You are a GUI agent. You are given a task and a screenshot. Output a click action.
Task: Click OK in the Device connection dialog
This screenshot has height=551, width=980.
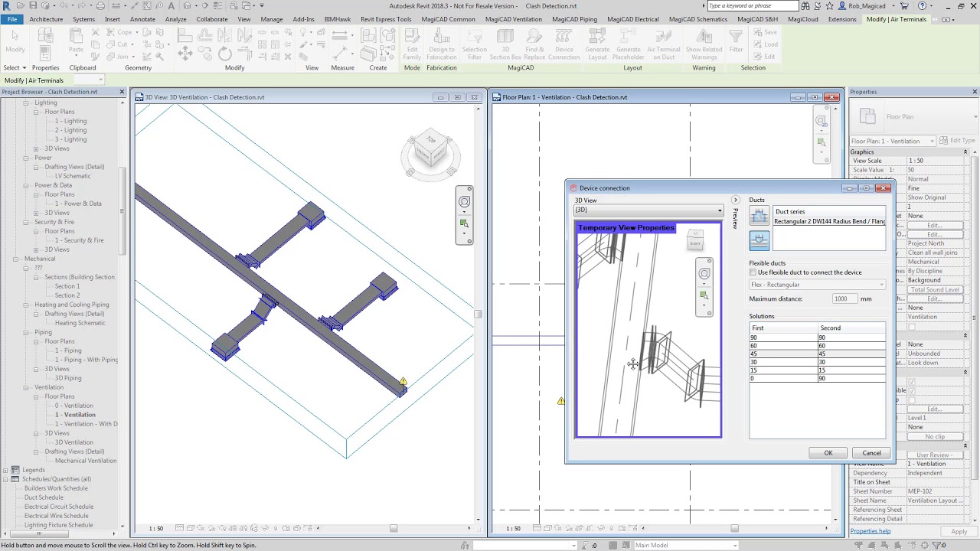[x=828, y=453]
